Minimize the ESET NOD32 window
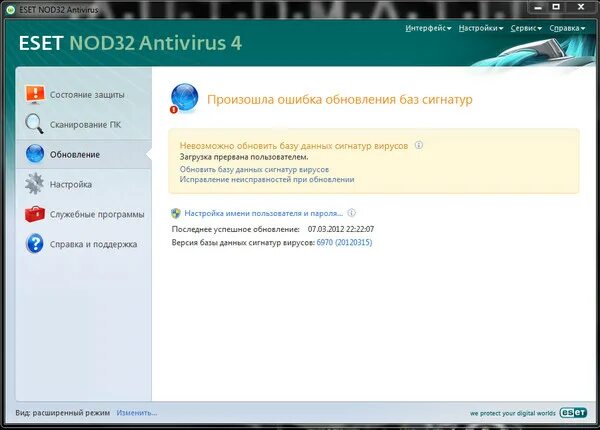 [538, 7]
